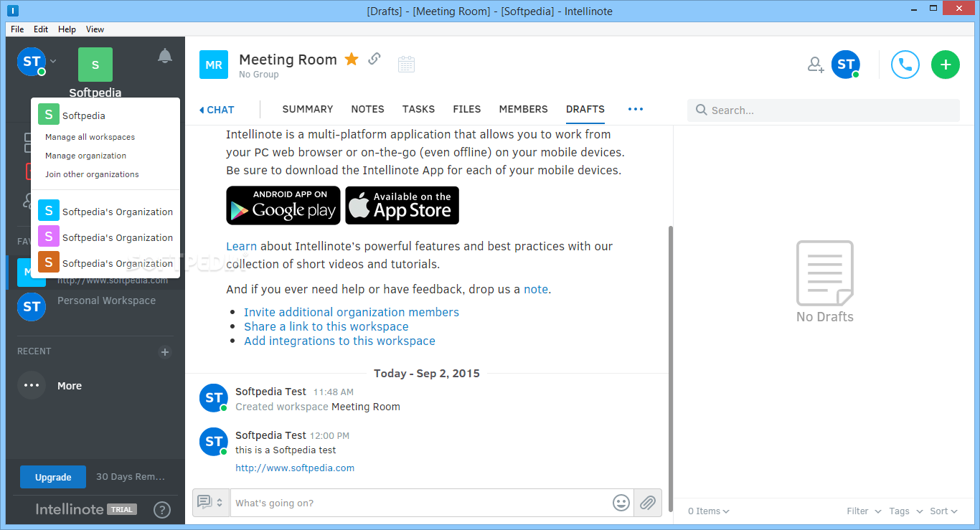This screenshot has height=530, width=980.
Task: Select the DRAFTS tab
Action: point(585,109)
